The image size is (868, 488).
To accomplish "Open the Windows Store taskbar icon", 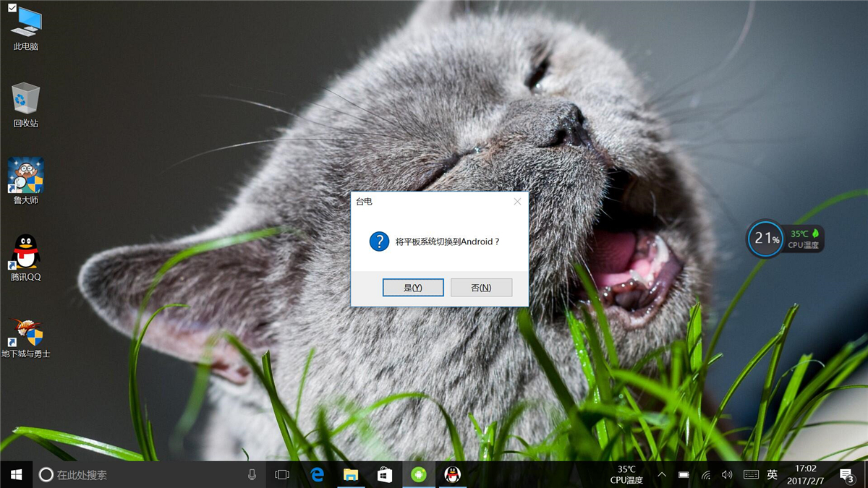I will pyautogui.click(x=385, y=475).
